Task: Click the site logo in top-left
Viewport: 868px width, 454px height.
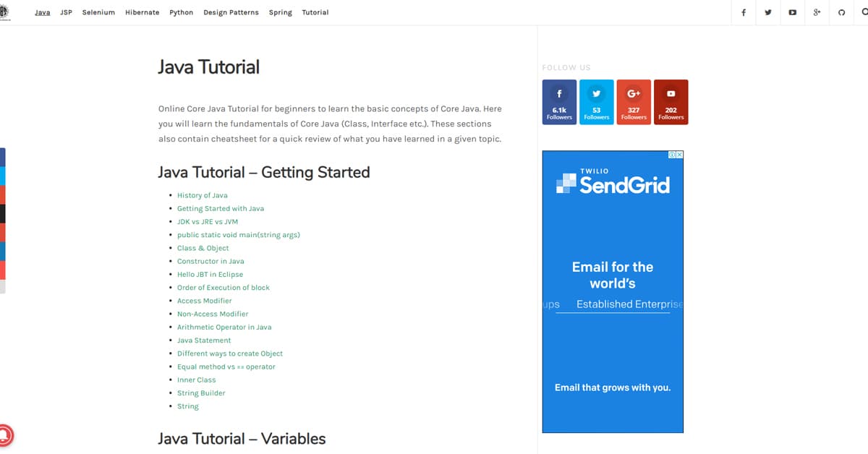Action: [4, 12]
